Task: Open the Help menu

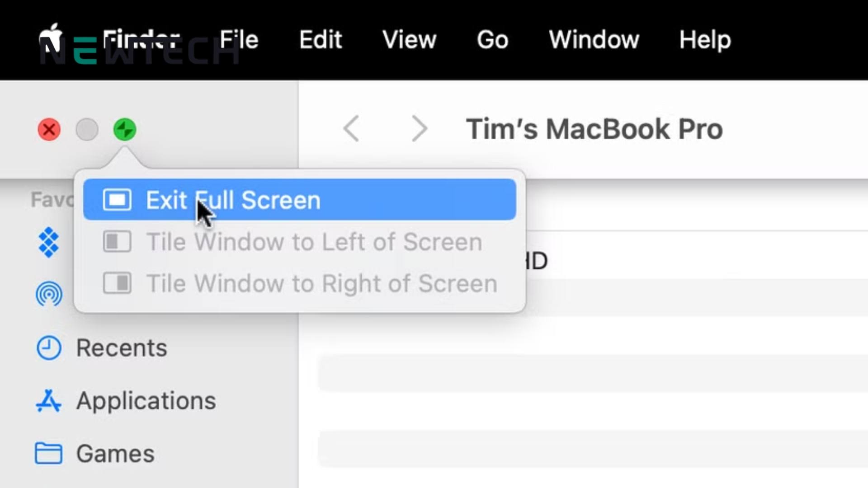Action: click(x=705, y=39)
